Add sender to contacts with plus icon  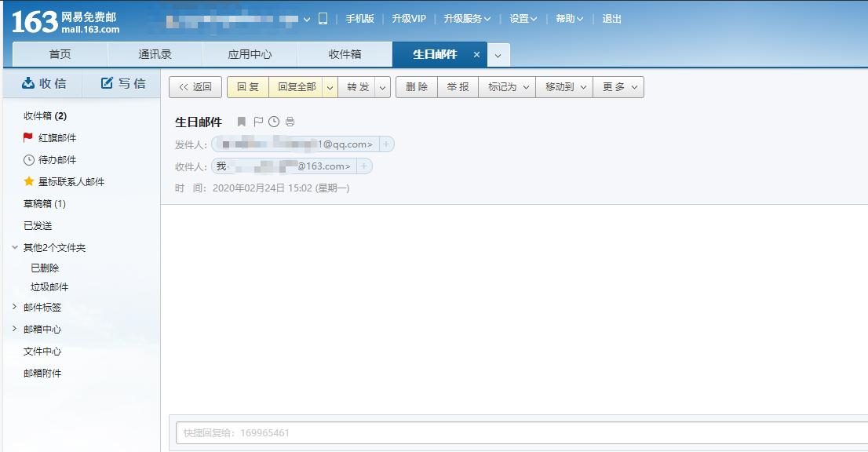pos(386,144)
